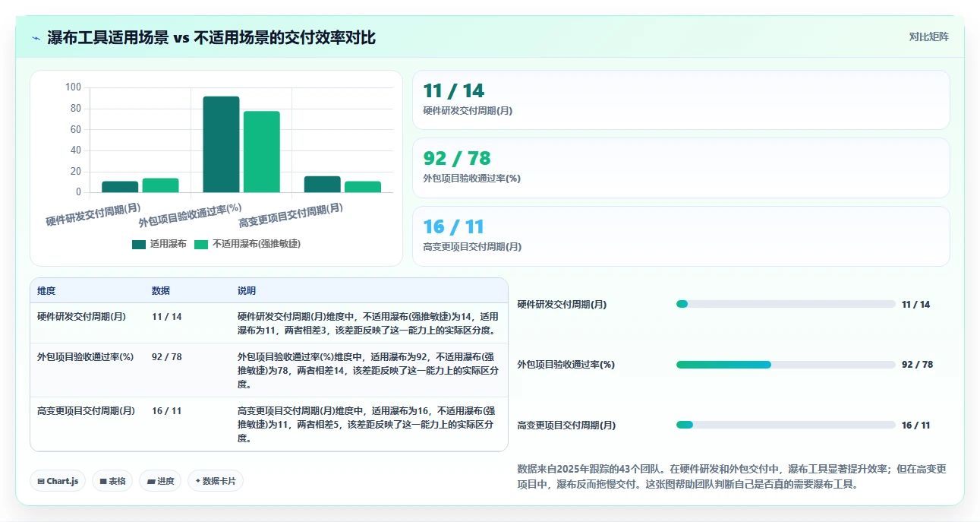Click the 对比矩阵 label in header
This screenshot has height=522, width=980.
[x=929, y=36]
